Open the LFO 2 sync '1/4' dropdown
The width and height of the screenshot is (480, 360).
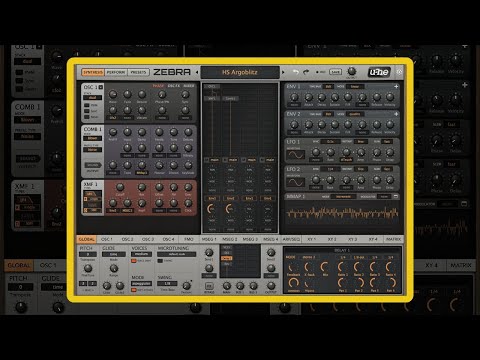pyautogui.click(x=330, y=169)
